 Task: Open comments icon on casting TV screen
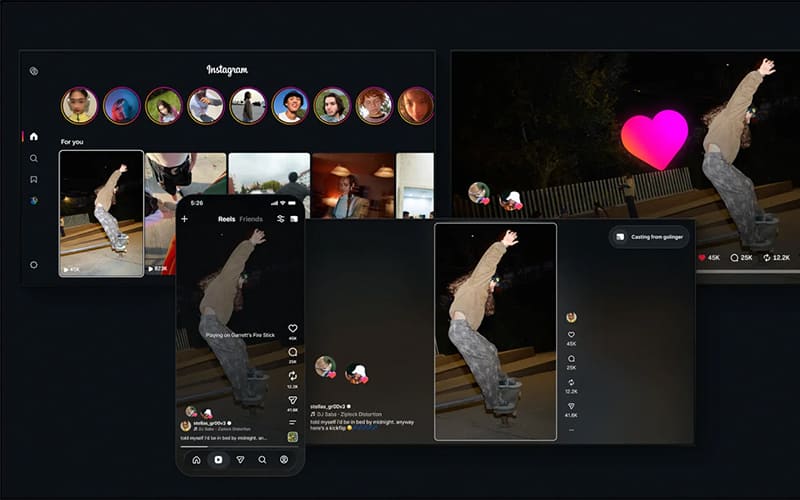(571, 359)
